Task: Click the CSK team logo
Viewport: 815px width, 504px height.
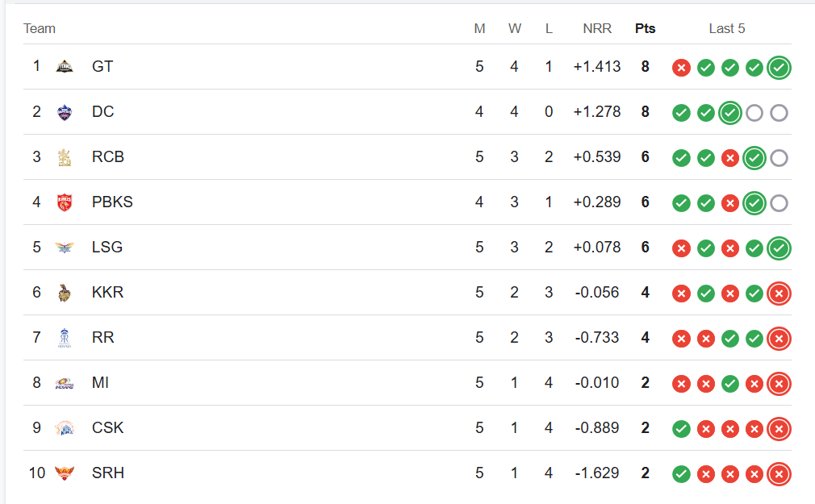Action: 65,428
